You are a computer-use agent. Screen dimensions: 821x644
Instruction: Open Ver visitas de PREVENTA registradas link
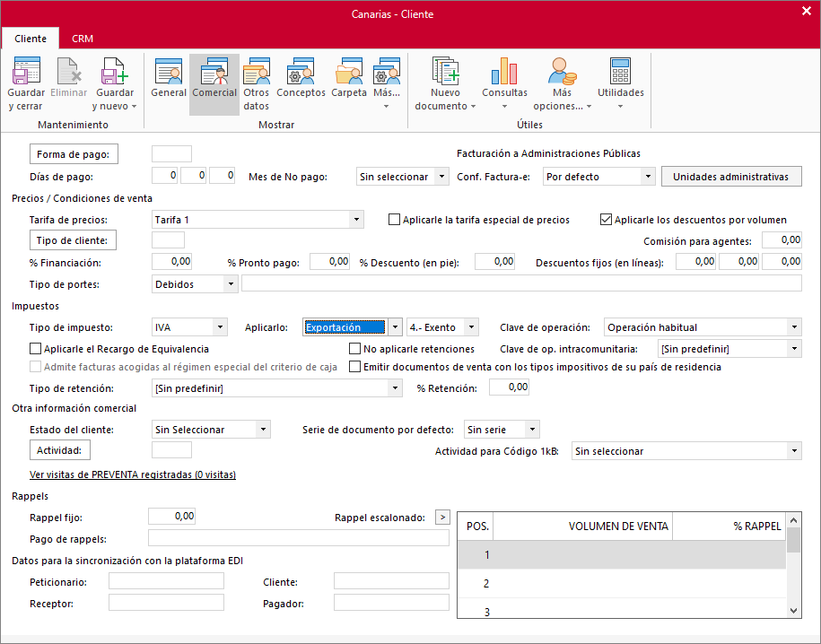tap(133, 474)
